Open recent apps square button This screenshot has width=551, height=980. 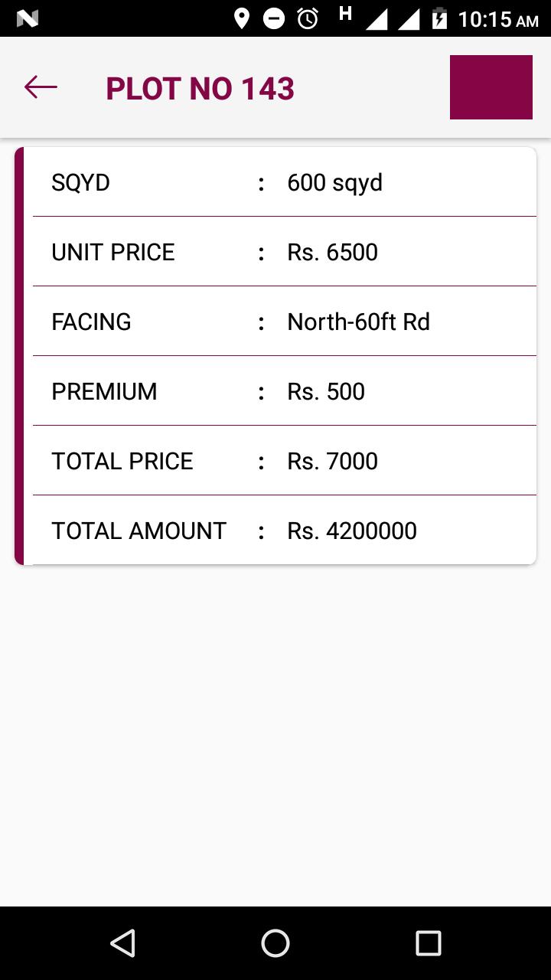click(x=429, y=943)
